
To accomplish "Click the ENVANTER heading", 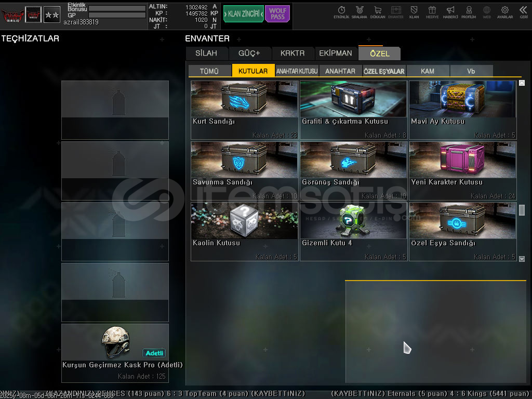I will tap(207, 38).
